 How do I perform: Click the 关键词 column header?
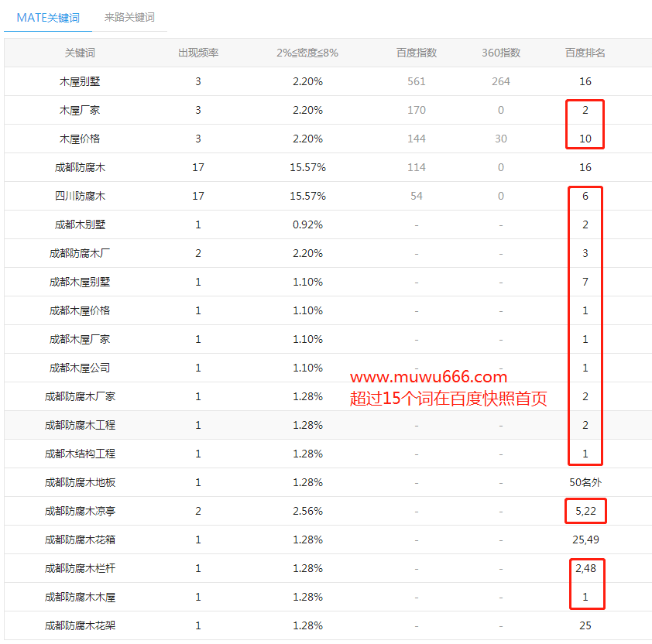80,53
